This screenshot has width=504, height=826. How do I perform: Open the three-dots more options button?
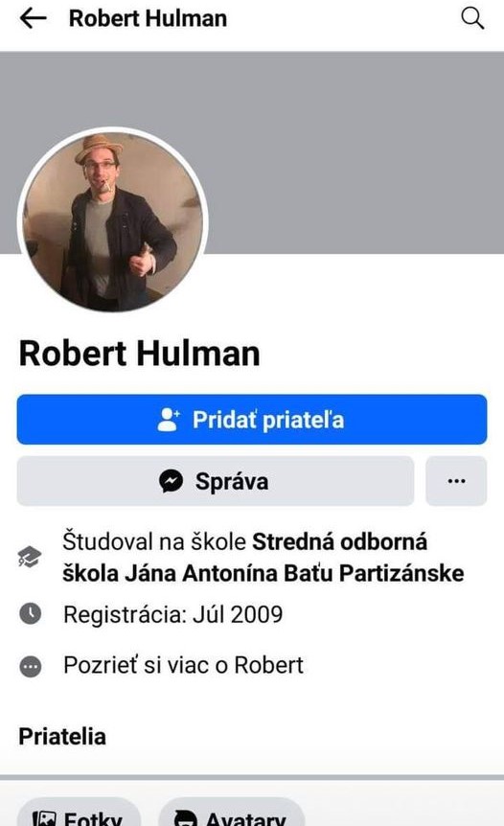click(456, 481)
